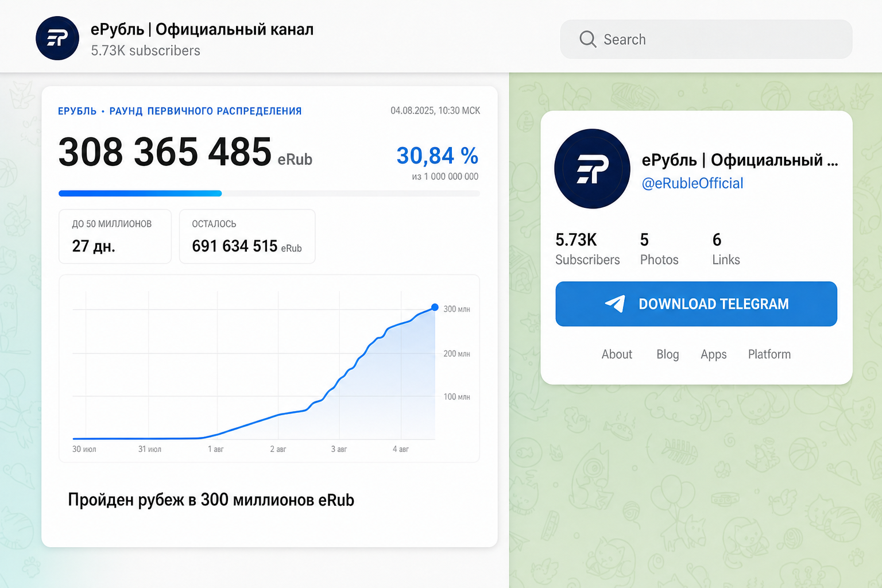Click the chart's latest data point dot

pyautogui.click(x=435, y=307)
